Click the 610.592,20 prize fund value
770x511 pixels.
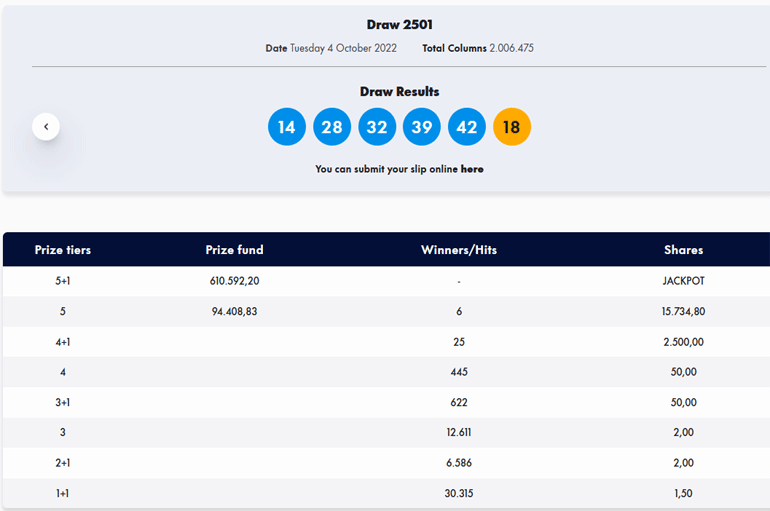click(234, 281)
